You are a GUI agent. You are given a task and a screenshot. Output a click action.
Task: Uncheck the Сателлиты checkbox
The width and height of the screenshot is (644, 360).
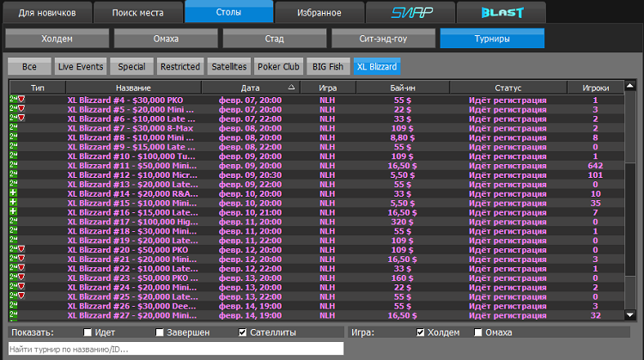243,333
